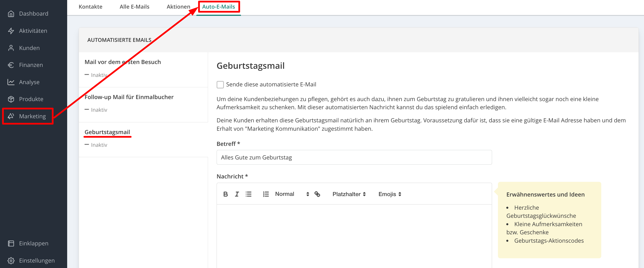Switch to the Alle E-Mails tab

click(x=134, y=7)
